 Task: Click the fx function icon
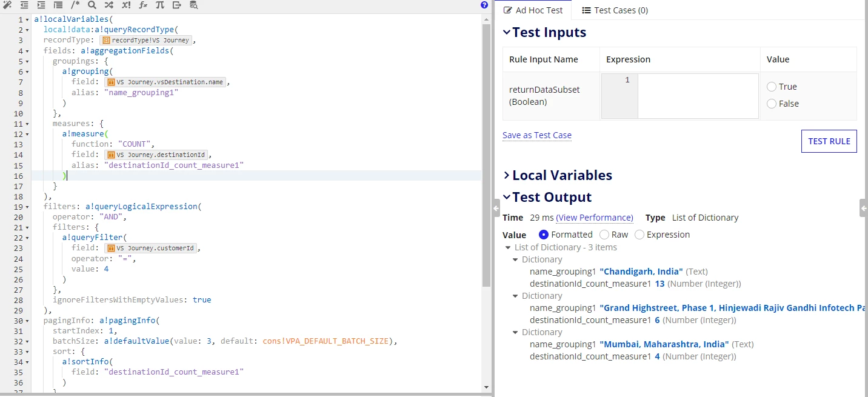pos(143,5)
